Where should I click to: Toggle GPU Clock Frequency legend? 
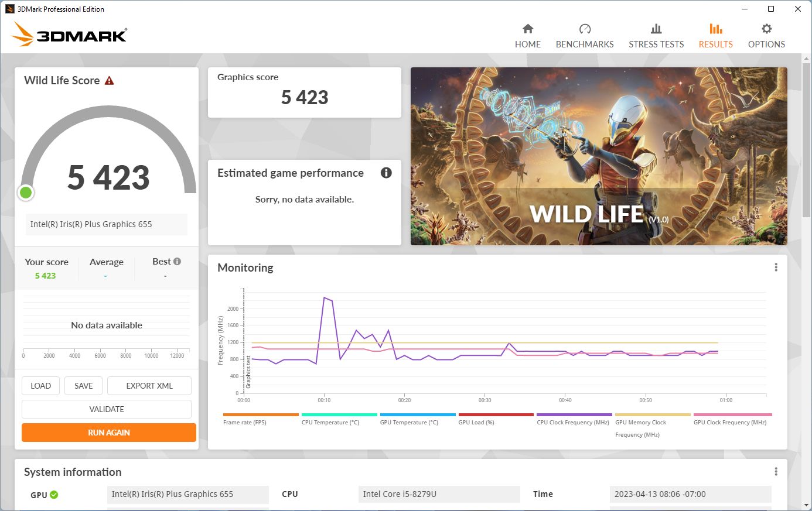click(x=732, y=419)
